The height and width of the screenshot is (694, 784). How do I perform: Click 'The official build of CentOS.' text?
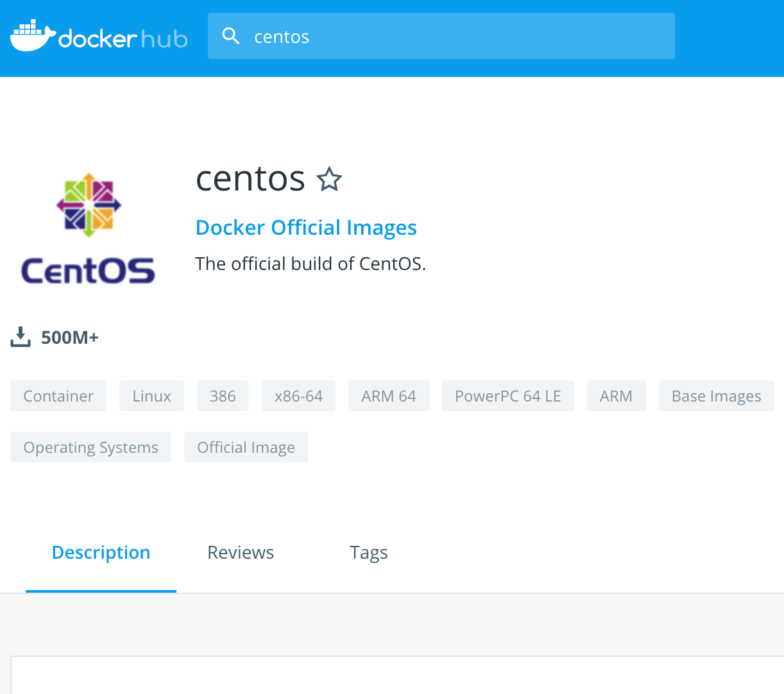click(311, 264)
